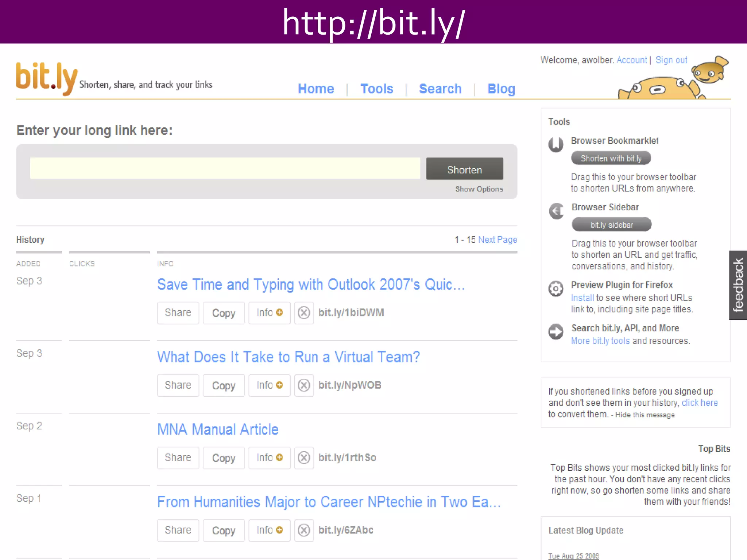Hide this message about converting links

pyautogui.click(x=645, y=415)
